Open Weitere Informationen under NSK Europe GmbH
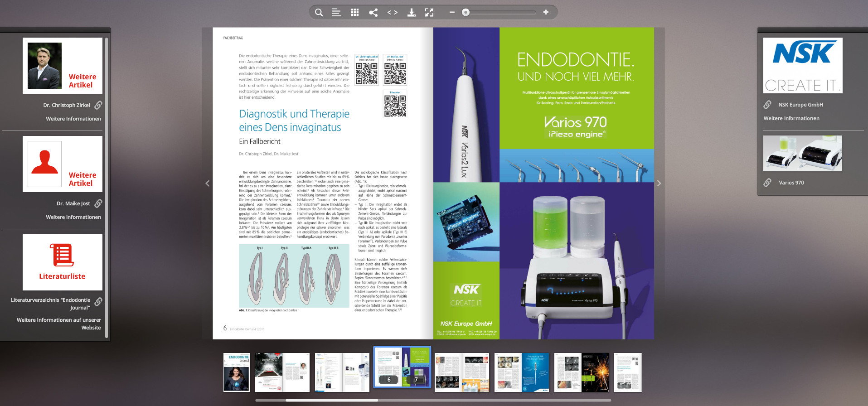Viewport: 868px width, 406px height. point(791,118)
